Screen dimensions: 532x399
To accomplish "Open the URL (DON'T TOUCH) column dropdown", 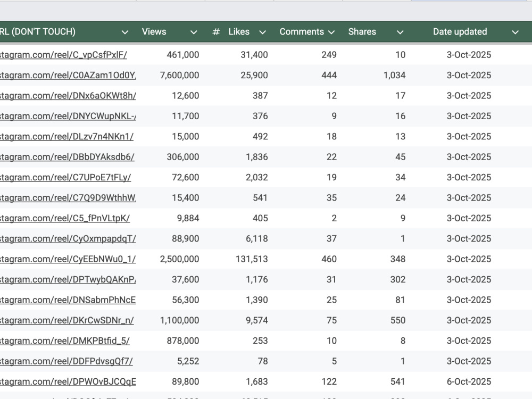I will tap(125, 32).
